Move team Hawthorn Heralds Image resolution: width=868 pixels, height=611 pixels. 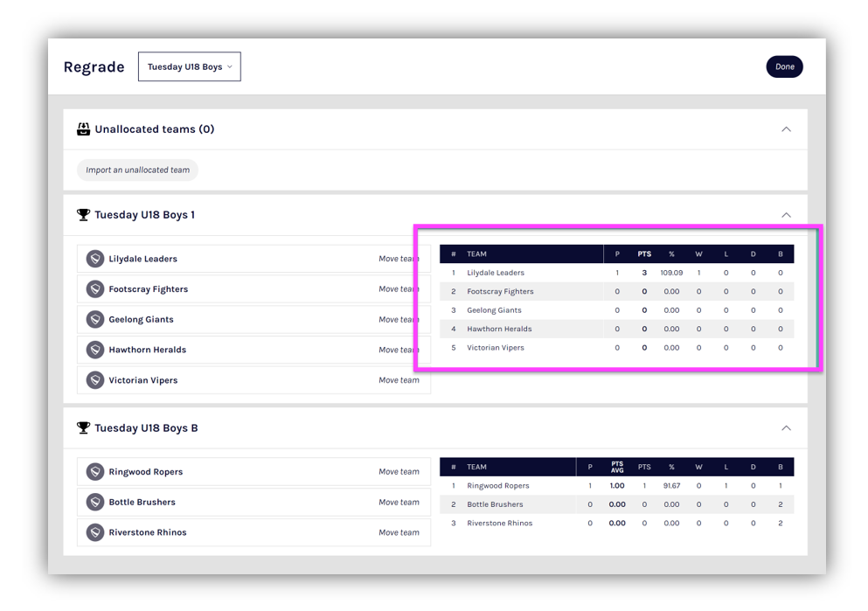click(399, 350)
